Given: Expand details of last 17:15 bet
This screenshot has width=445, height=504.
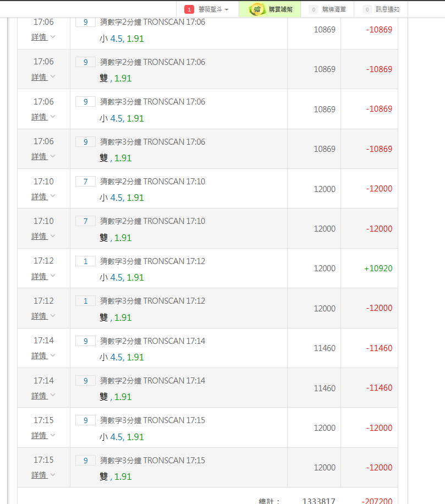Looking at the screenshot, I should [x=43, y=475].
